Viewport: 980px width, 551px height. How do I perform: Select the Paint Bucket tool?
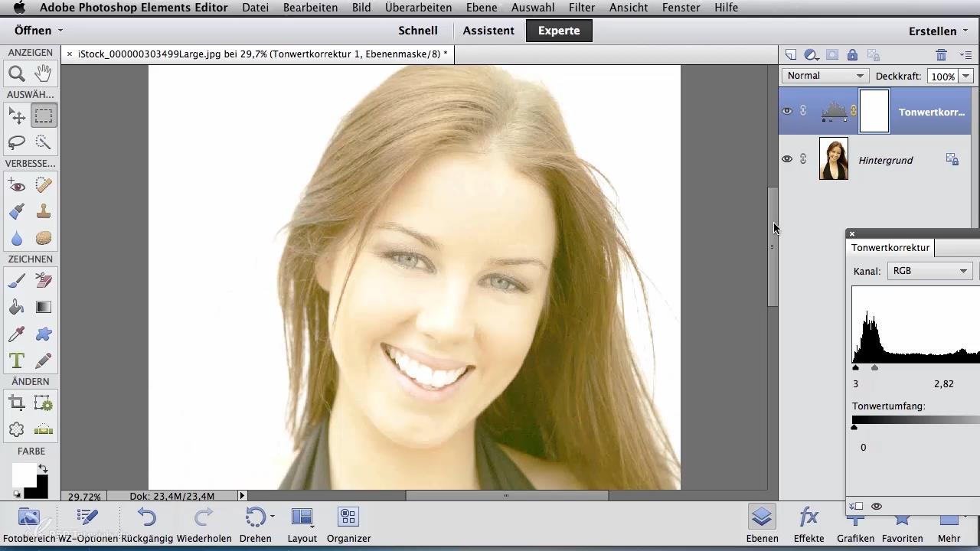tap(17, 308)
